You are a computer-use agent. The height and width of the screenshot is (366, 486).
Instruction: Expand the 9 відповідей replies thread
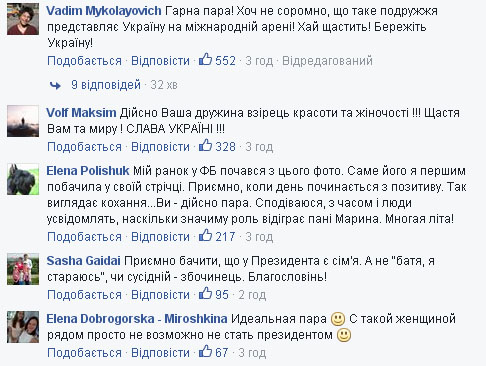tap(106, 85)
